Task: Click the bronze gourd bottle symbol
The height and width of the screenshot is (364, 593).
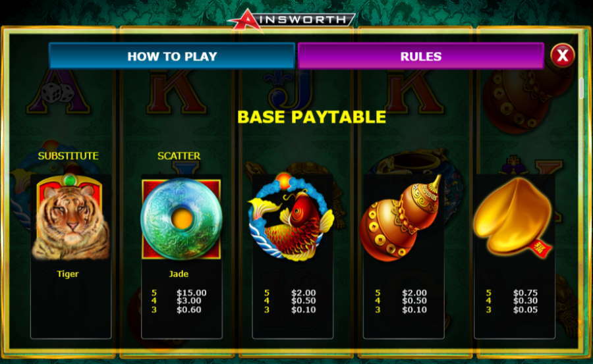Action: click(402, 218)
